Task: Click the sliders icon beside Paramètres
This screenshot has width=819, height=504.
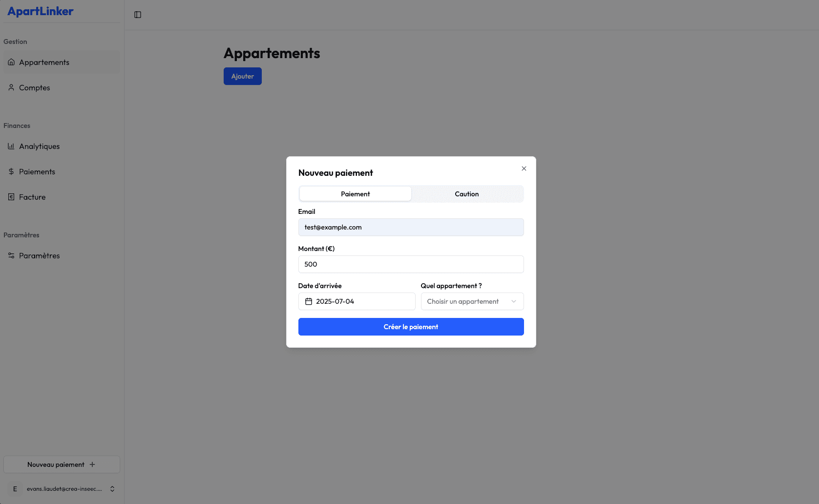Action: pyautogui.click(x=11, y=255)
